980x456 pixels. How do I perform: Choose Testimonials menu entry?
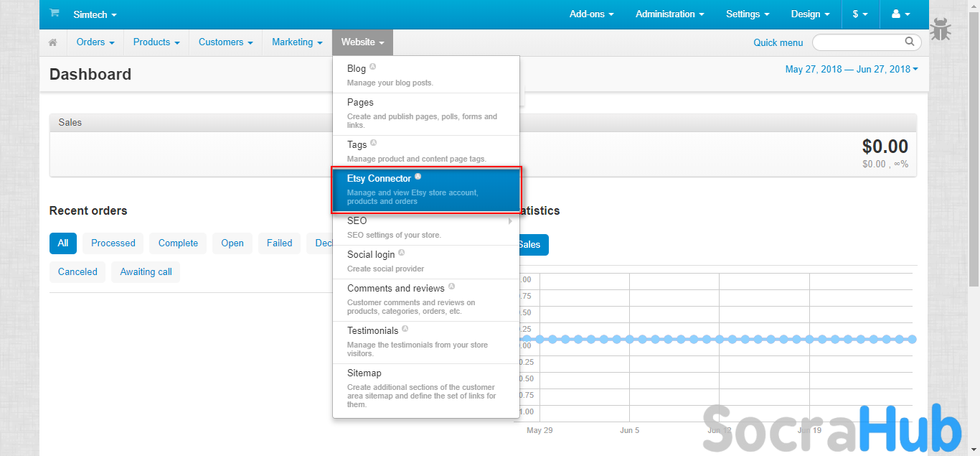click(x=372, y=330)
